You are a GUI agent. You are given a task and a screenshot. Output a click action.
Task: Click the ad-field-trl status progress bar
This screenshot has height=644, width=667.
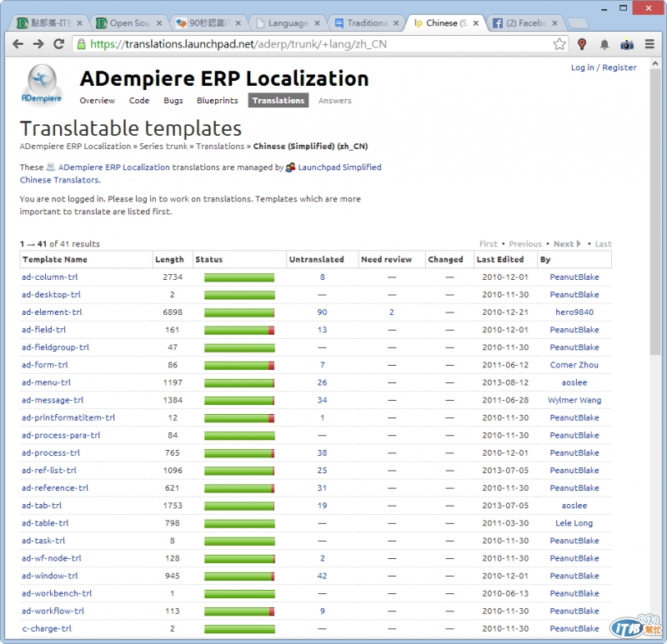(239, 330)
